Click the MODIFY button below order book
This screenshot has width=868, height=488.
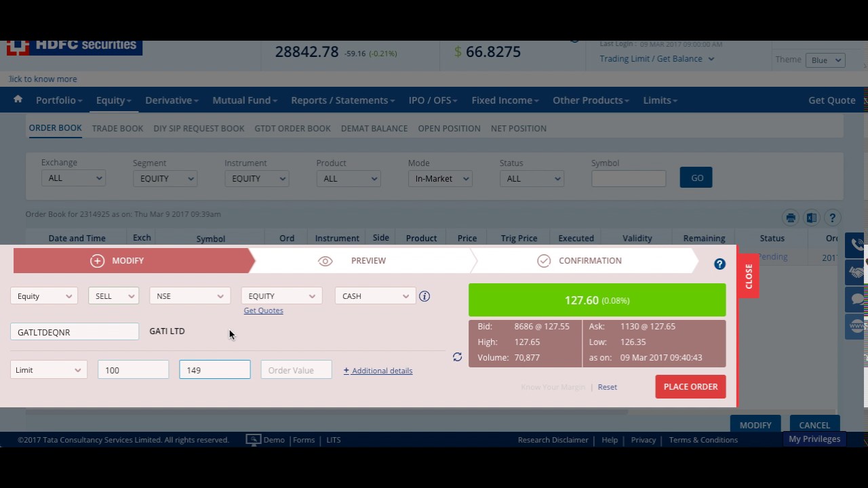tap(755, 424)
